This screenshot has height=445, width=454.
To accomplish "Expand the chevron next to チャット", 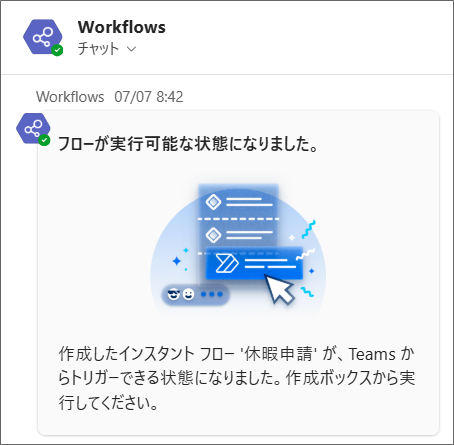I will [x=132, y=49].
